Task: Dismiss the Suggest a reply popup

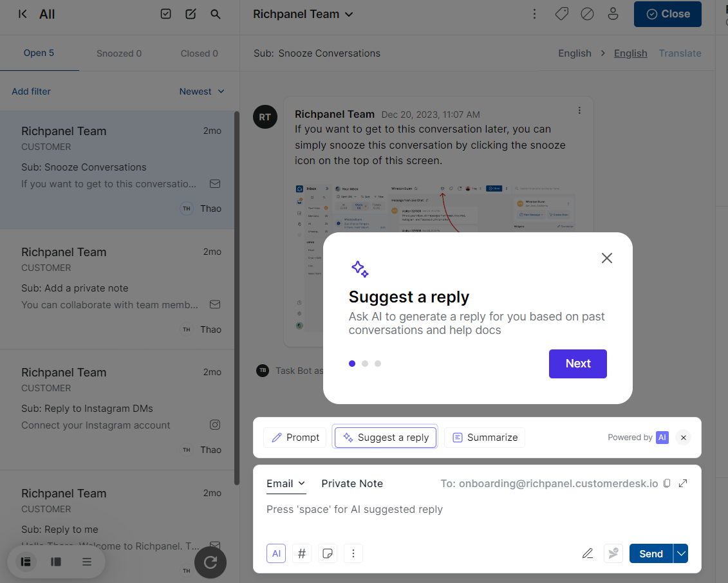Action: pyautogui.click(x=607, y=258)
